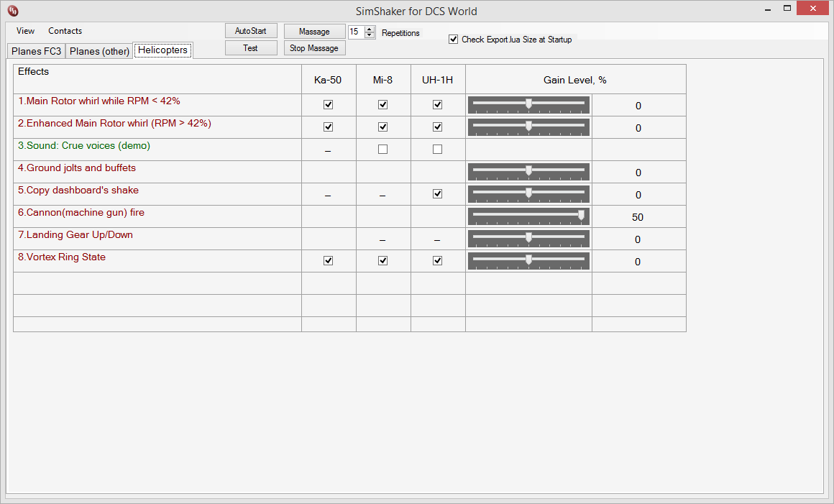Click effect '2.Enhanced Main Rotor whirl (RPM > 42%)'
Screen dimensions: 834x504
tap(114, 124)
